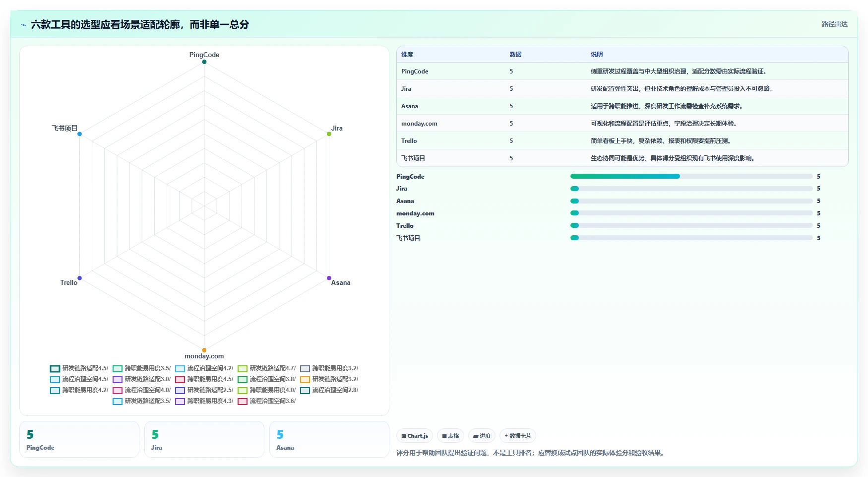Click the Asana score card at bottom

tap(329, 439)
